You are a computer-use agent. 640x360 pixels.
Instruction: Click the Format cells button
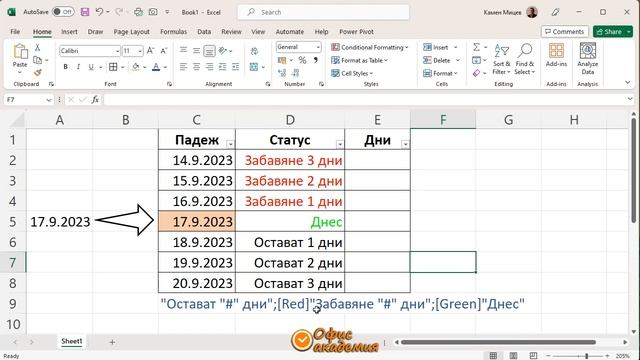440,73
